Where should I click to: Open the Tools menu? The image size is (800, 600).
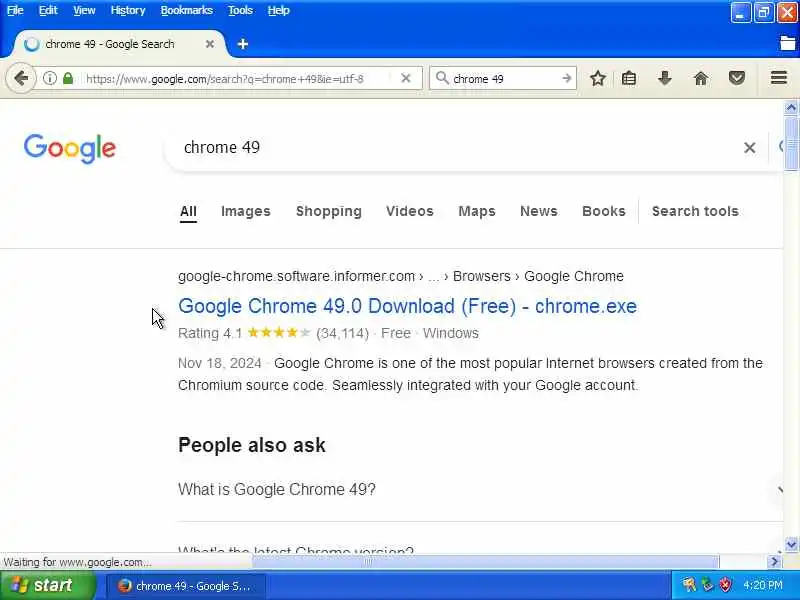(240, 10)
